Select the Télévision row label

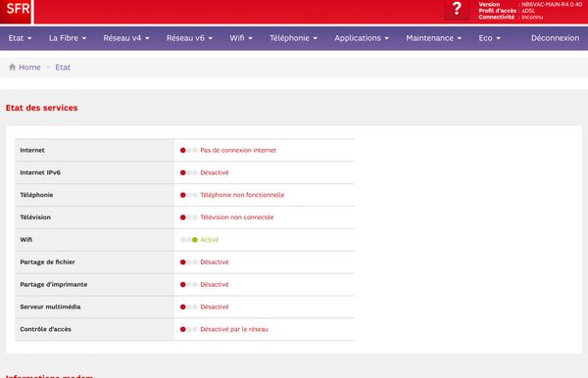pyautogui.click(x=35, y=217)
